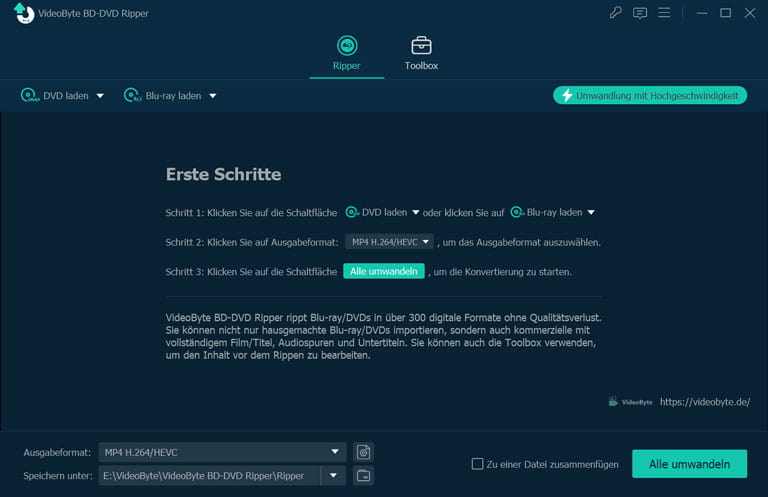Image resolution: width=768 pixels, height=497 pixels.
Task: Enable Umwandlung mit Hochgeschwindigkeit
Action: [x=650, y=95]
